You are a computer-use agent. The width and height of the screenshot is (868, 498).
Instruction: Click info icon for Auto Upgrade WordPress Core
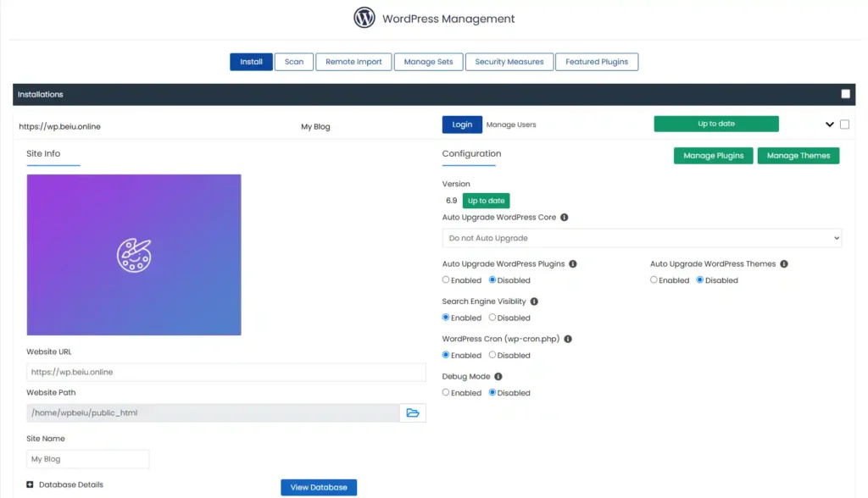click(564, 218)
